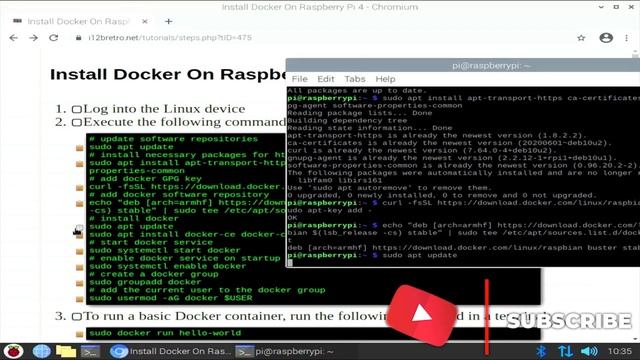Launch the web browser globe icon
Screen dimensions: 640x360
tap(41, 351)
